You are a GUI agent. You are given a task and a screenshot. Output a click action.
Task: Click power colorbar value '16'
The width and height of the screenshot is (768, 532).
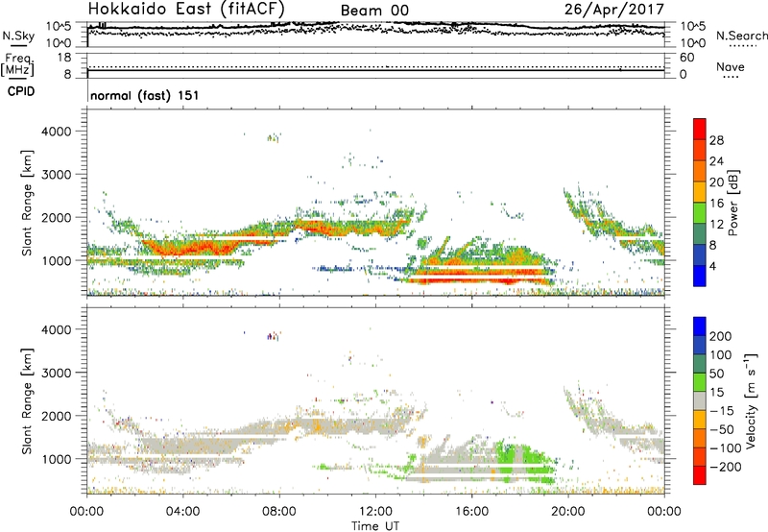(x=716, y=204)
